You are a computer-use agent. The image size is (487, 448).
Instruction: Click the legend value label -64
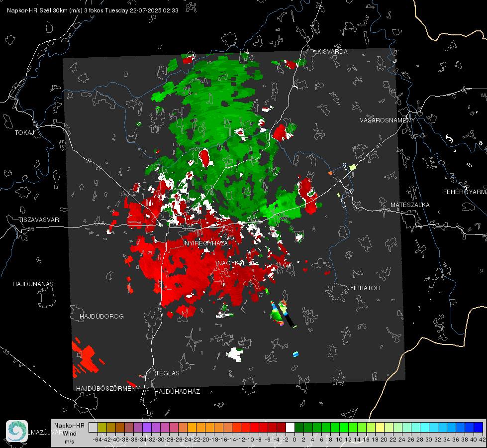coord(97,440)
